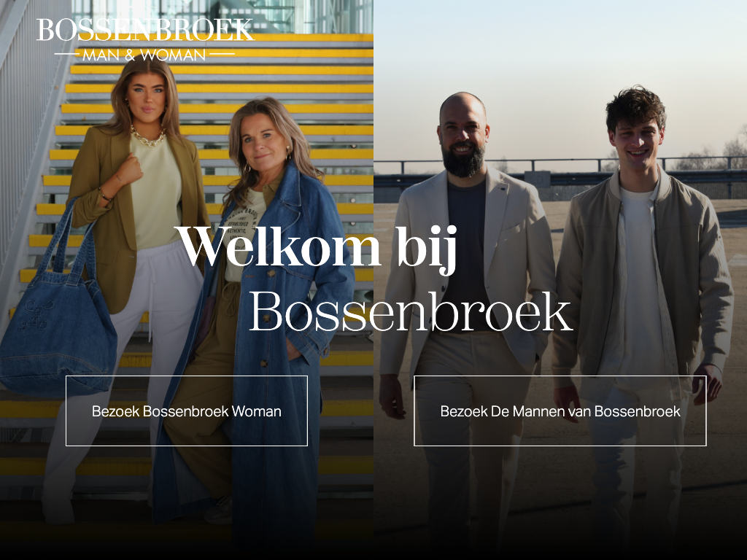Screen dimensions: 747x560
Task: Click the "Welkom bij" bold heading
Action: tap(317, 248)
